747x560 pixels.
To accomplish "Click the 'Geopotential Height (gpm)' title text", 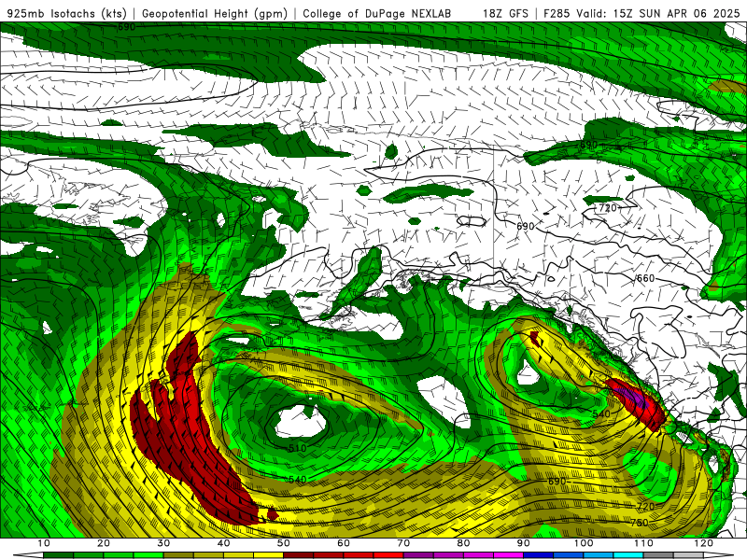I will 215,13.
